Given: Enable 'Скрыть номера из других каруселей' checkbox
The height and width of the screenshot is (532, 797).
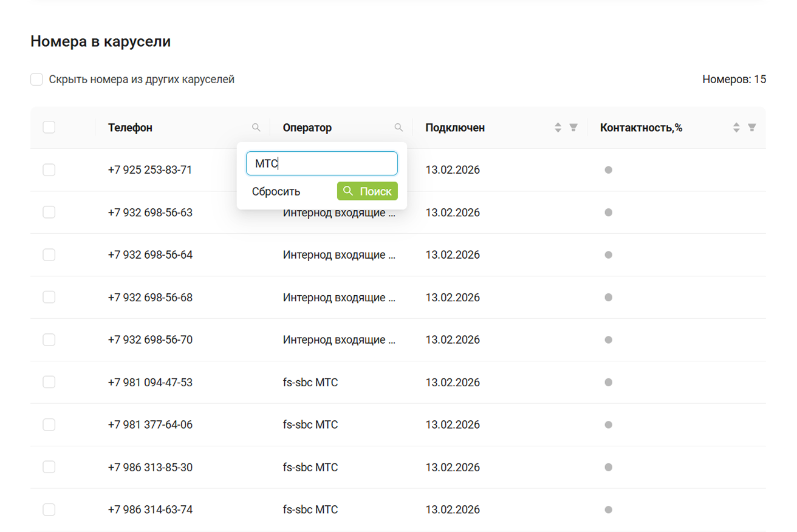Looking at the screenshot, I should coord(36,80).
